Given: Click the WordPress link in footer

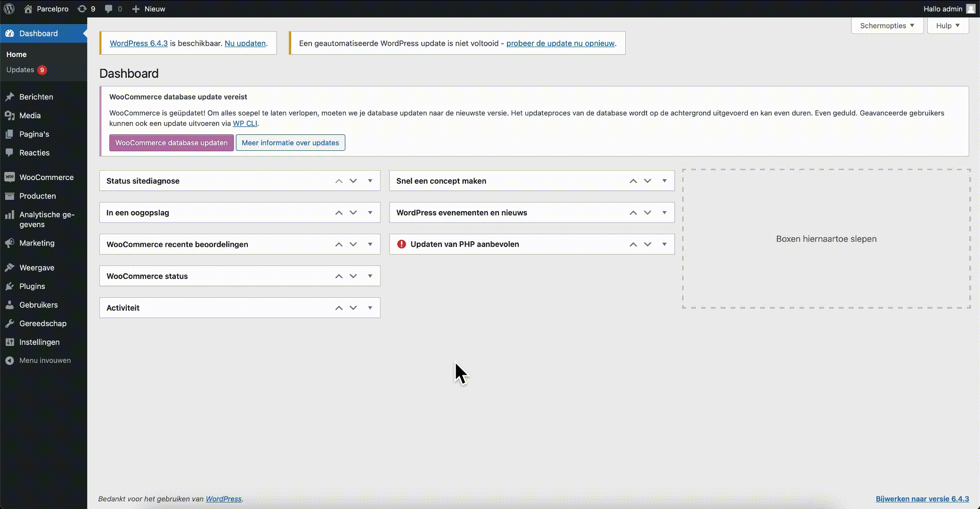Looking at the screenshot, I should tap(223, 499).
